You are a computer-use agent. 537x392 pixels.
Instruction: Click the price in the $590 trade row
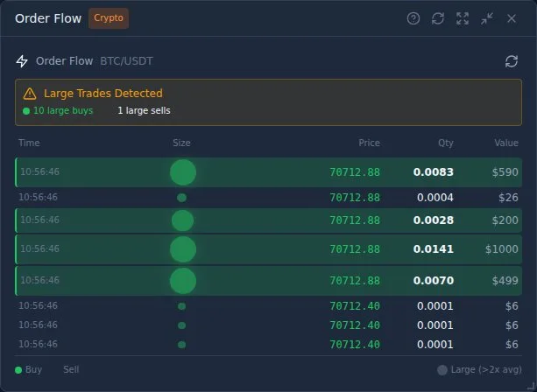pyautogui.click(x=355, y=172)
